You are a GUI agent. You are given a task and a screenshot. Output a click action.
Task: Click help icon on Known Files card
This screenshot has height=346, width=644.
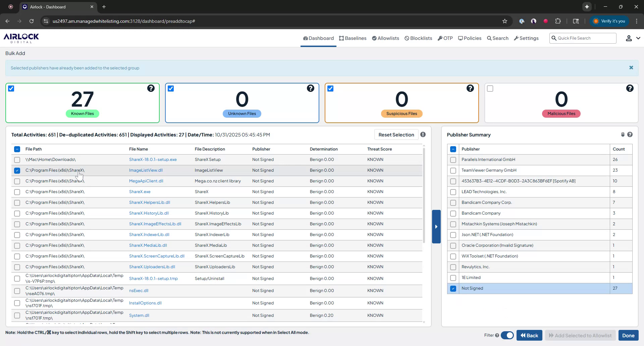(151, 88)
